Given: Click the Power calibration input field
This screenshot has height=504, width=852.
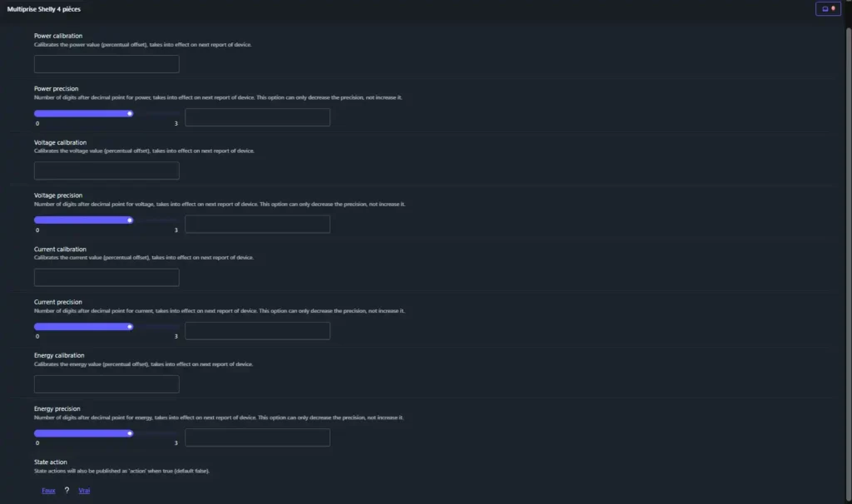Looking at the screenshot, I should pyautogui.click(x=106, y=64).
